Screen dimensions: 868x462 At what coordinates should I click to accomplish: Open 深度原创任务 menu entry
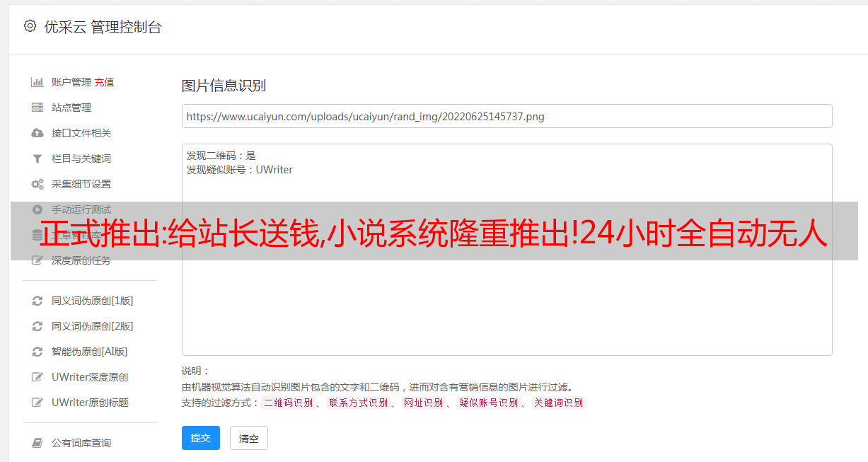tap(81, 260)
